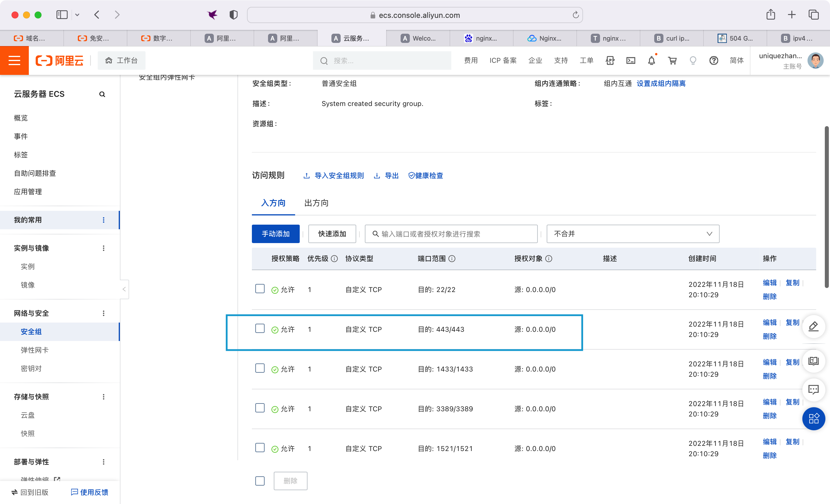The height and width of the screenshot is (504, 830).
Task: Toggle the select-all checkbox beside 删除 button
Action: 260,481
